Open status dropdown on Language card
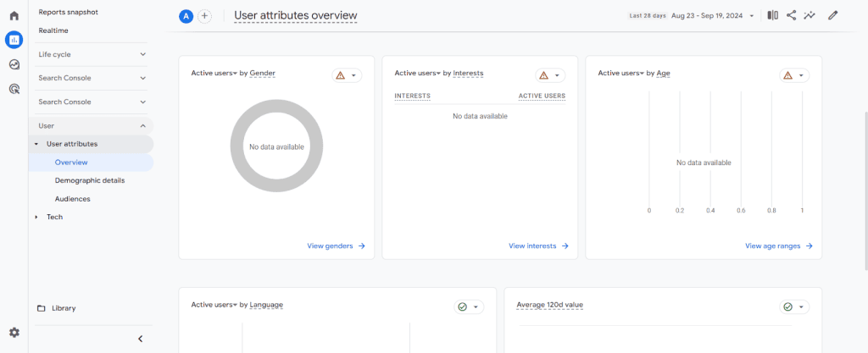 (x=468, y=306)
